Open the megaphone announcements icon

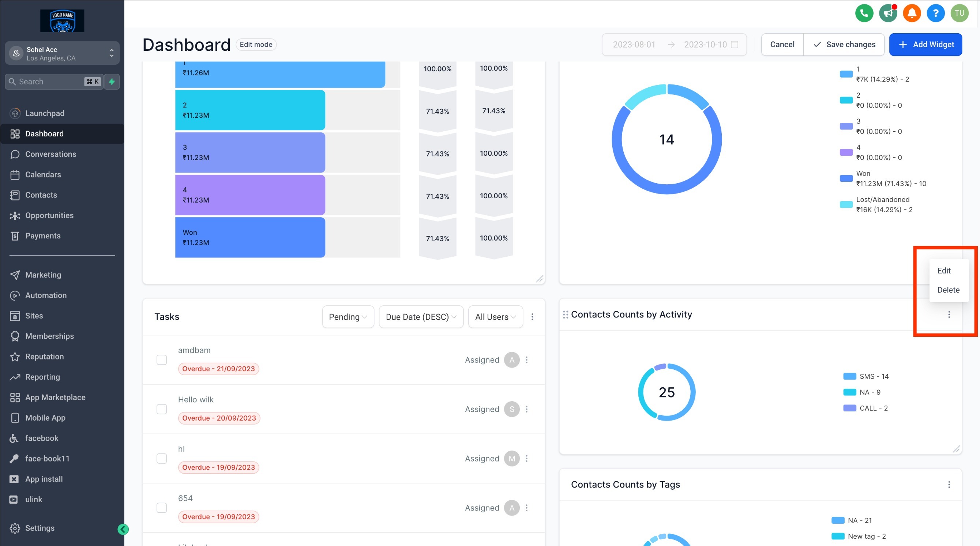tap(888, 13)
